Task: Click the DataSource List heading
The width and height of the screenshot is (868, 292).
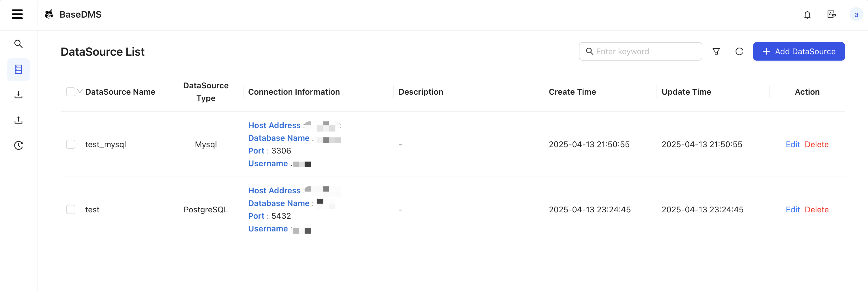Action: (x=102, y=52)
